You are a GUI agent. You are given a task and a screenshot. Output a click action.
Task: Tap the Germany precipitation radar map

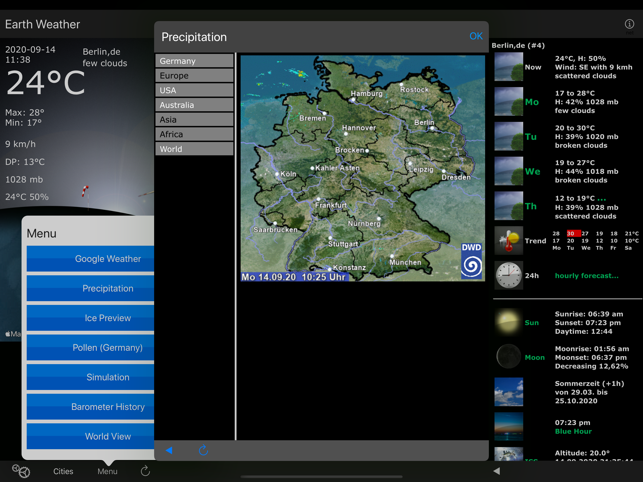pos(363,168)
